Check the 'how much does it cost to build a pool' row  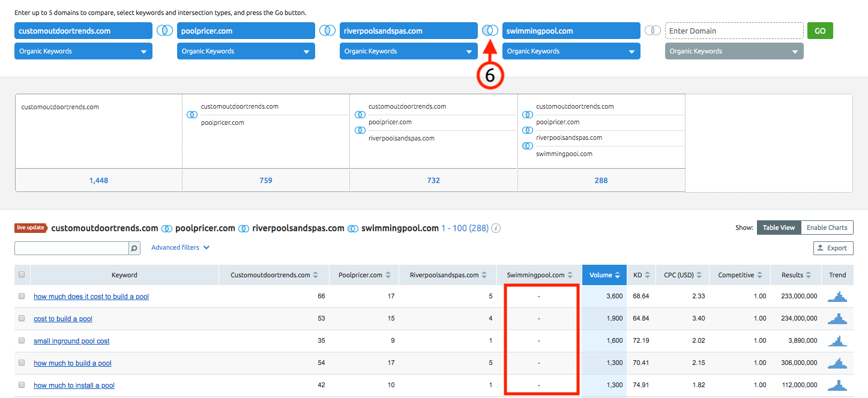pos(22,296)
